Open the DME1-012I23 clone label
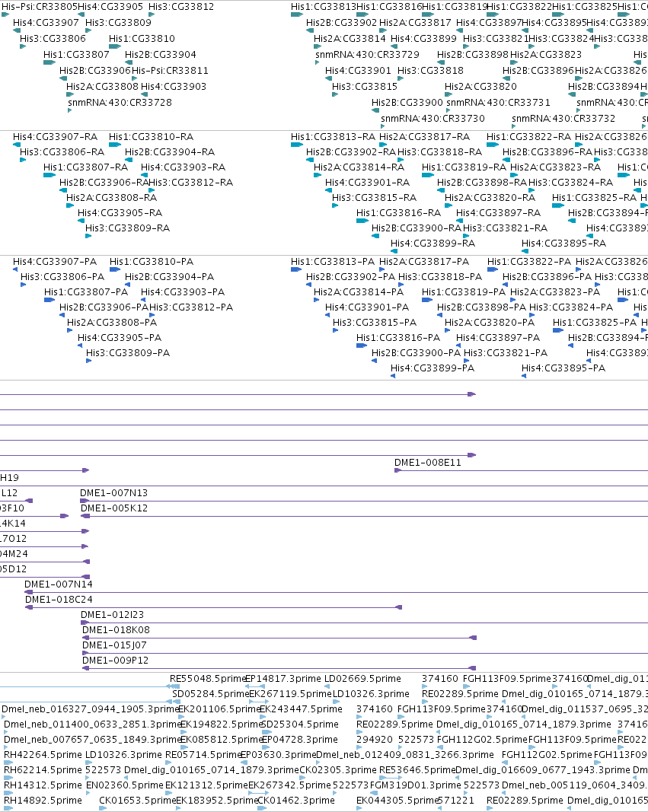 click(113, 615)
